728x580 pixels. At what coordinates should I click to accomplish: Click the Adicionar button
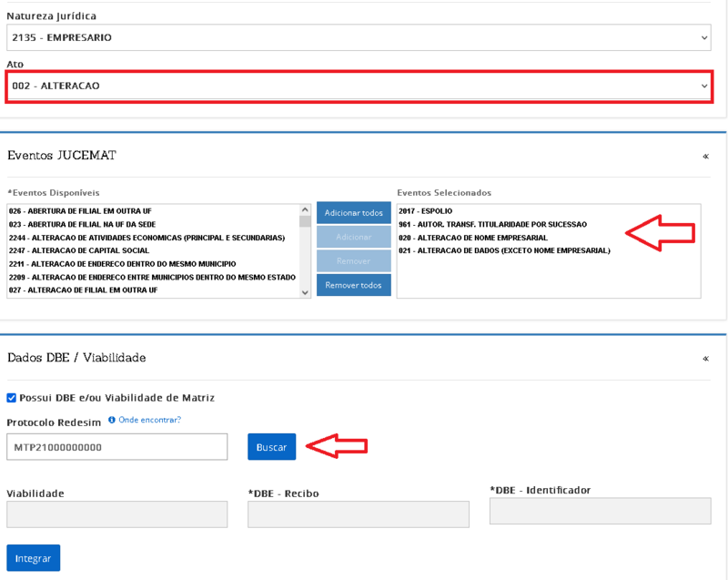coord(354,237)
